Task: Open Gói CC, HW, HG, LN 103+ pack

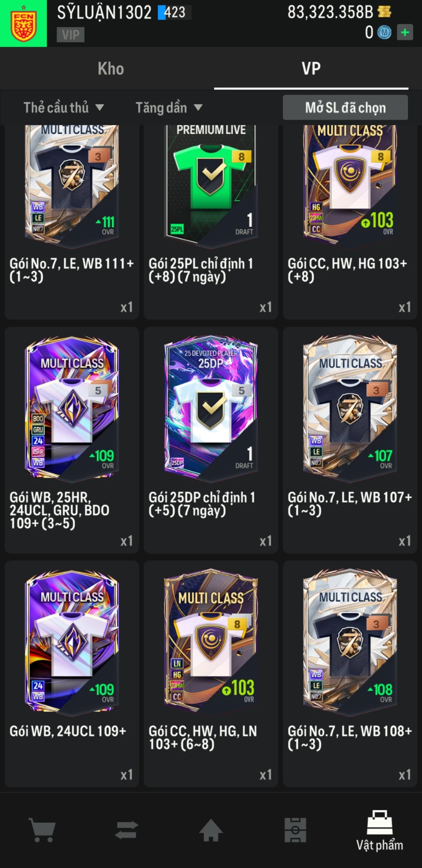Action: pyautogui.click(x=211, y=674)
